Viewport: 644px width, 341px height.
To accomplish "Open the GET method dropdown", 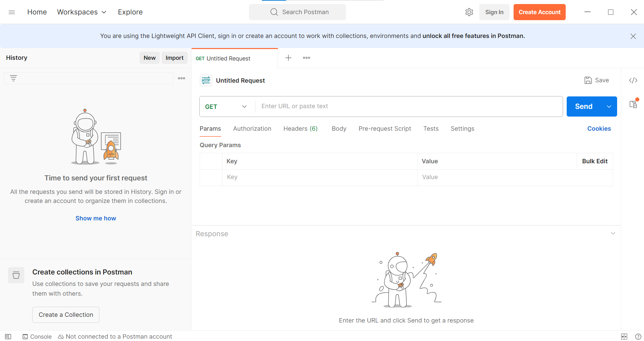I will point(226,106).
